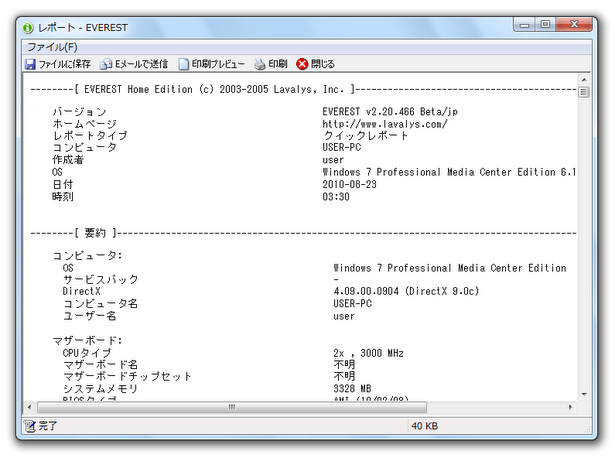Click the printer icon in the toolbar
This screenshot has width=615, height=458.
pos(259,64)
